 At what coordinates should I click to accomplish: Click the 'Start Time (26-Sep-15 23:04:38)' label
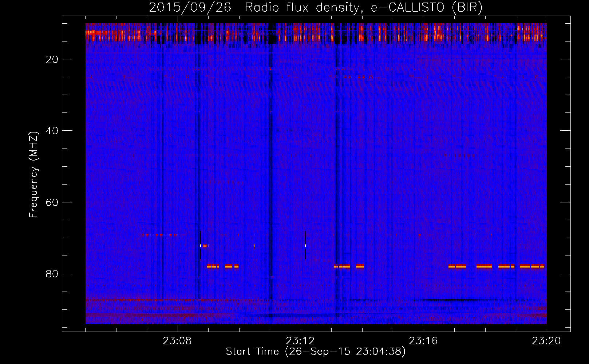[x=316, y=352]
